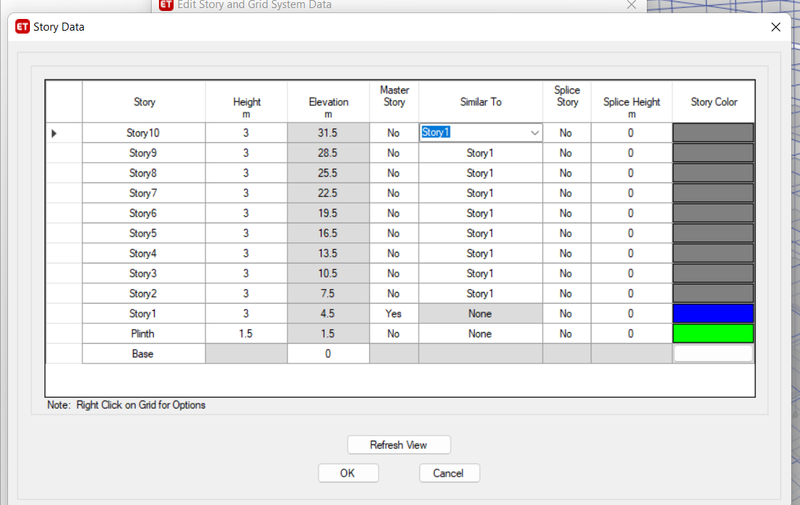Image resolution: width=800 pixels, height=505 pixels.
Task: Select the Story9 name cell
Action: [x=144, y=153]
